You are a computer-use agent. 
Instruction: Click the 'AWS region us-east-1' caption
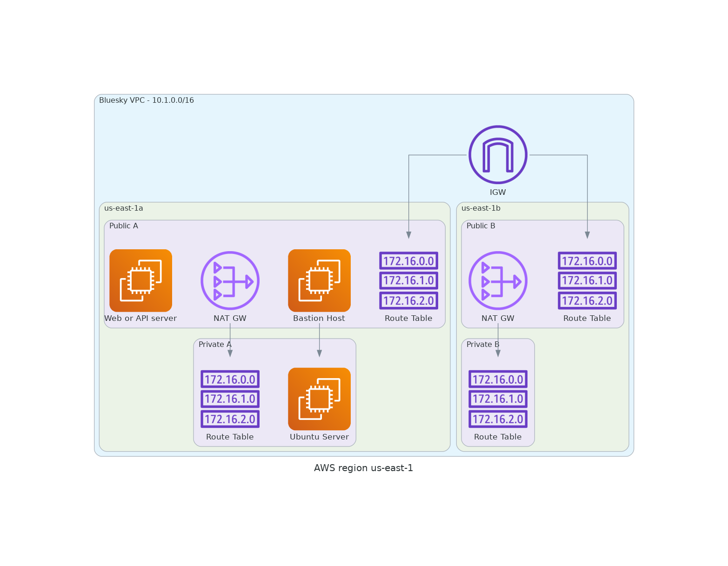363,468
